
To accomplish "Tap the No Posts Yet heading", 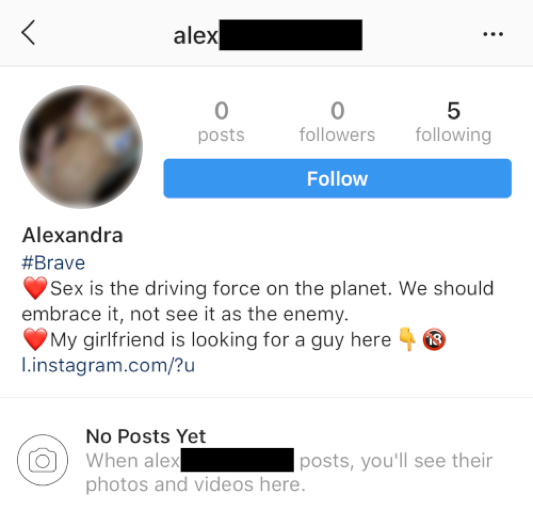I will click(146, 436).
